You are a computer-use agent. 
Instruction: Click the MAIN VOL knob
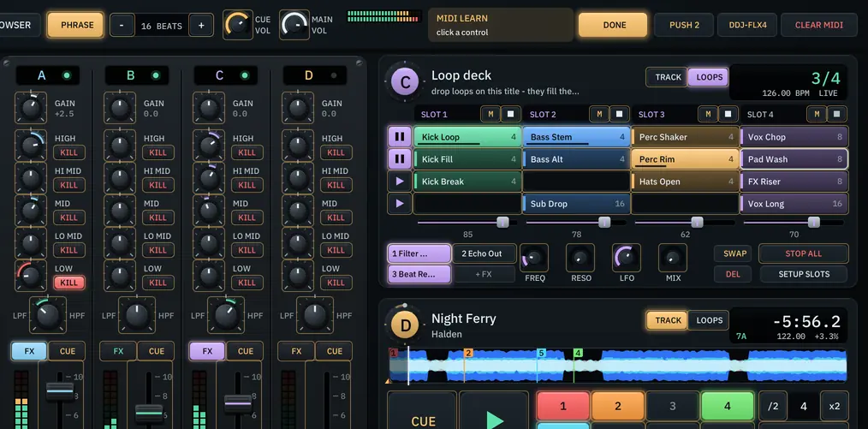coord(294,24)
